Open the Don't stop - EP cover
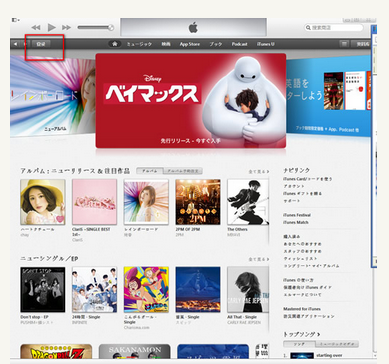The height and width of the screenshot is (364, 389). (43, 289)
